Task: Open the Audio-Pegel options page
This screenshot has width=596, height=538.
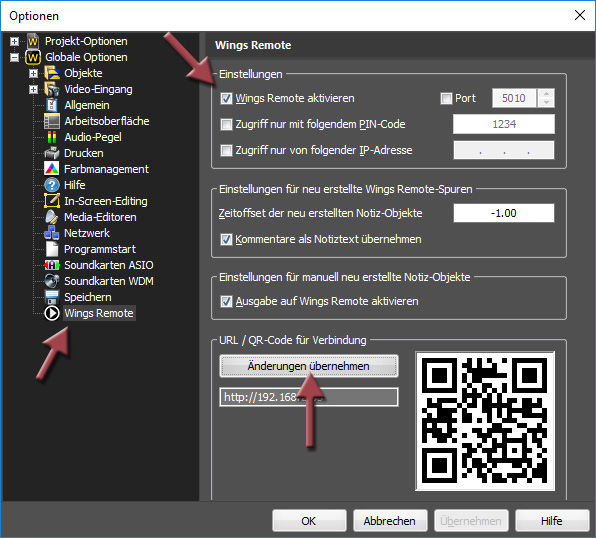Action: [93, 137]
